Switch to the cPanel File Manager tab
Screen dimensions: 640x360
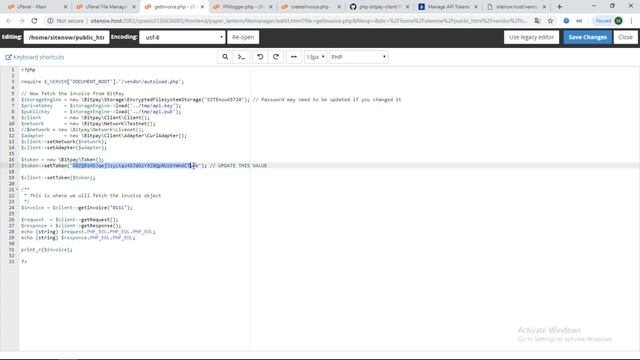point(106,7)
